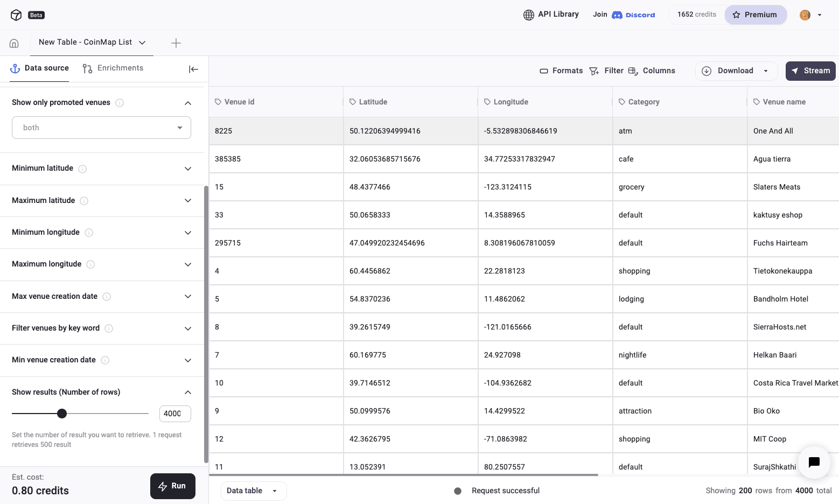Click the 4000 rows input field
This screenshot has height=504, width=839.
click(x=174, y=414)
